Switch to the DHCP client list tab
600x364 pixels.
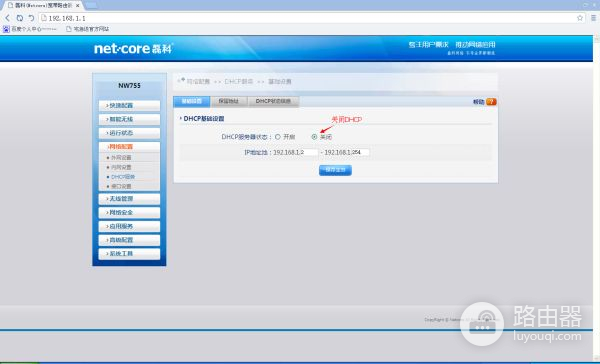[x=273, y=101]
